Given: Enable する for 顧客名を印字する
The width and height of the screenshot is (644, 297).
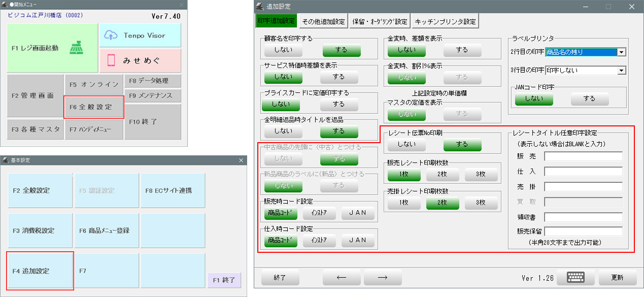Looking at the screenshot, I should coord(341,51).
